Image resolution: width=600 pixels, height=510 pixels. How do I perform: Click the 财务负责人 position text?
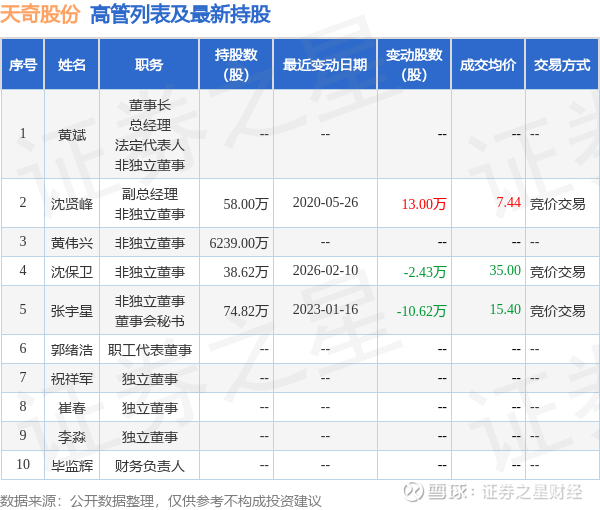point(150,466)
